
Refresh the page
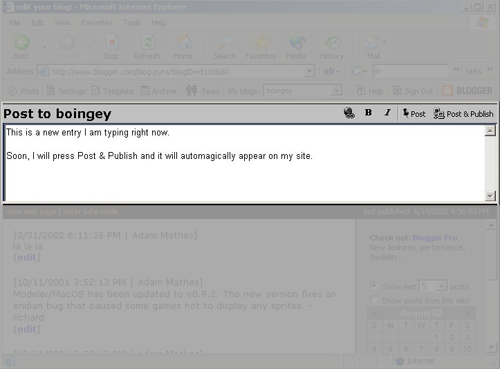(x=147, y=47)
